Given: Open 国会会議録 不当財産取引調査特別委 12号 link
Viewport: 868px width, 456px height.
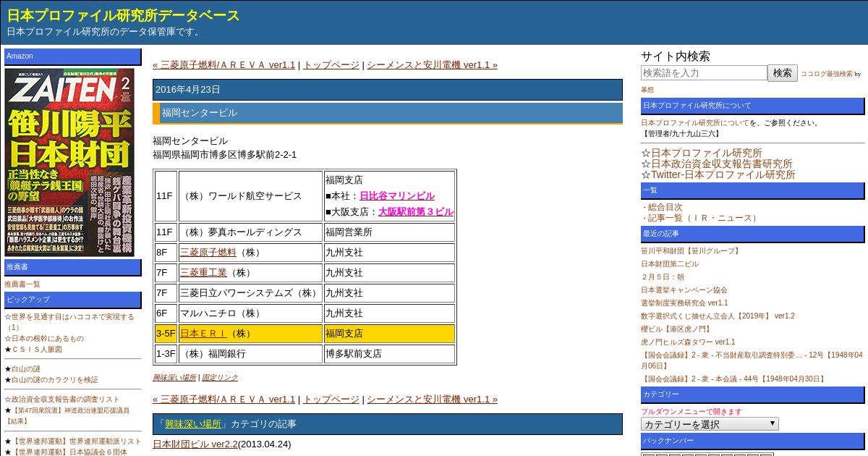Looking at the screenshot, I should pos(752,360).
